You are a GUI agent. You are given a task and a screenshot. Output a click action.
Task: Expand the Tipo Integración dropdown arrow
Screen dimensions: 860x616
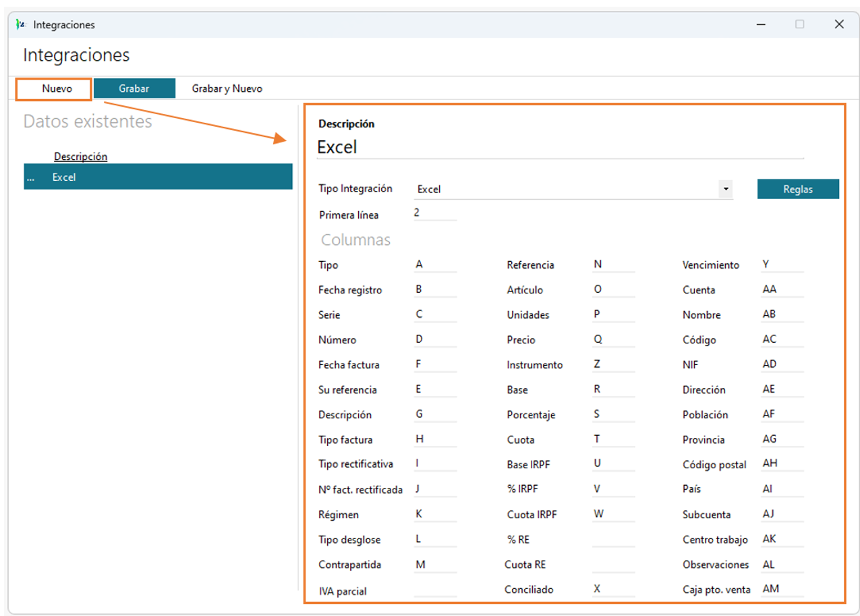coord(726,189)
